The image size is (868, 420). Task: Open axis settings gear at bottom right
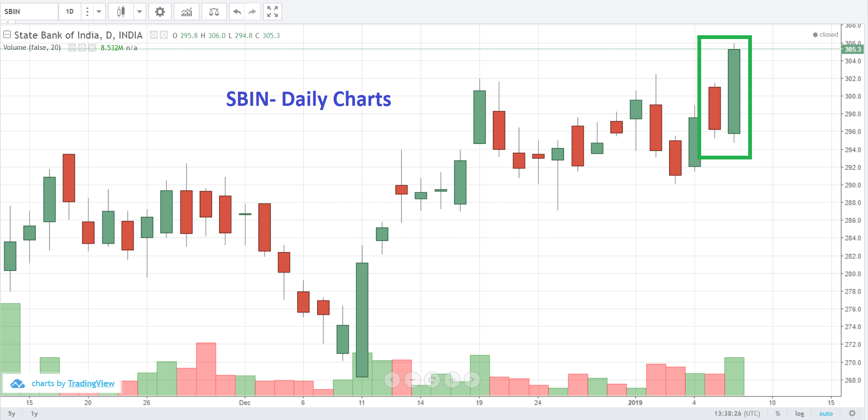[x=852, y=413]
